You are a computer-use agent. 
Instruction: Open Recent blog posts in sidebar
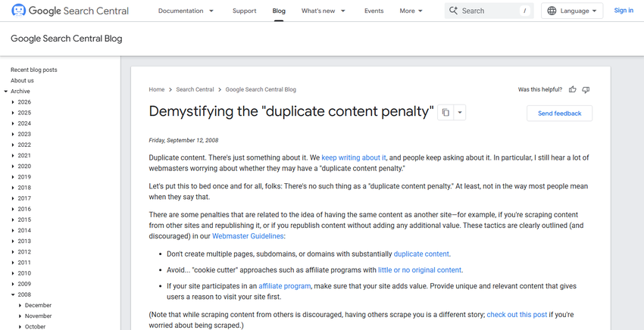[33, 70]
